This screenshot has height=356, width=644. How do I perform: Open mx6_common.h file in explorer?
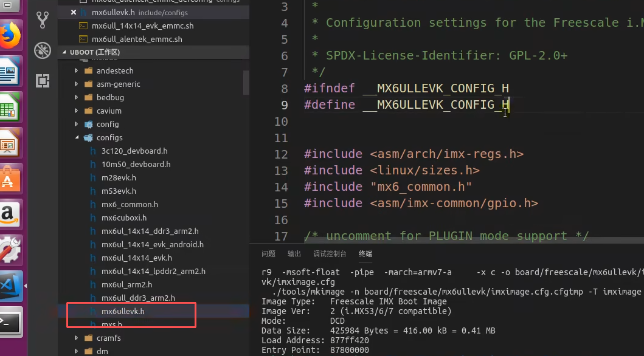(130, 204)
